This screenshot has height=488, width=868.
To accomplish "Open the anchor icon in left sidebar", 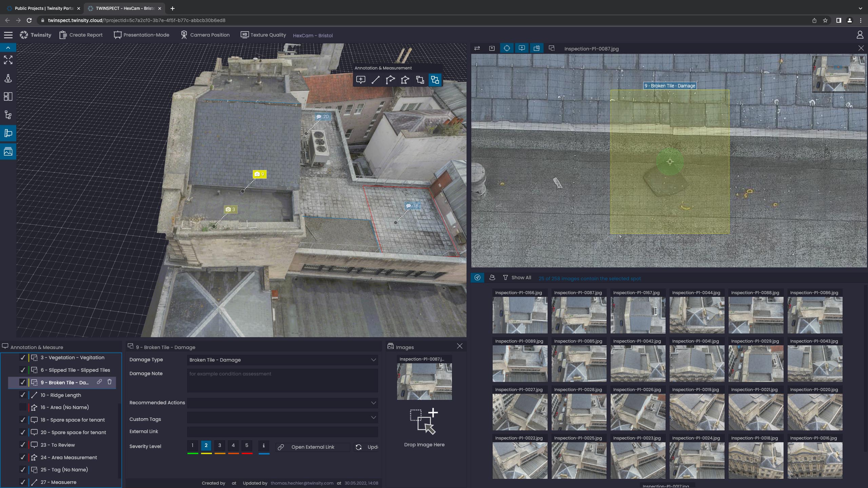I will 8,79.
